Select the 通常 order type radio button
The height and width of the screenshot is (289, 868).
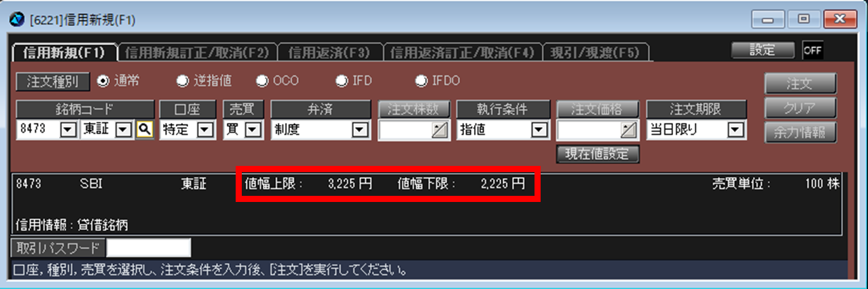point(103,81)
